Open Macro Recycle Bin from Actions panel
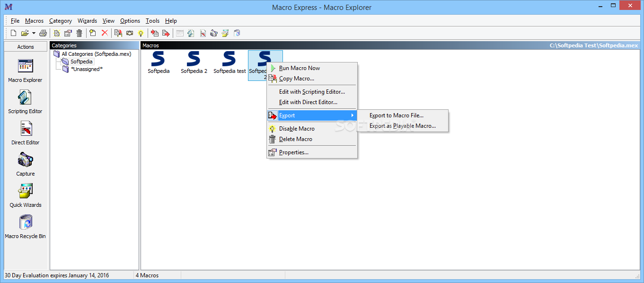The width and height of the screenshot is (644, 283). [x=25, y=227]
